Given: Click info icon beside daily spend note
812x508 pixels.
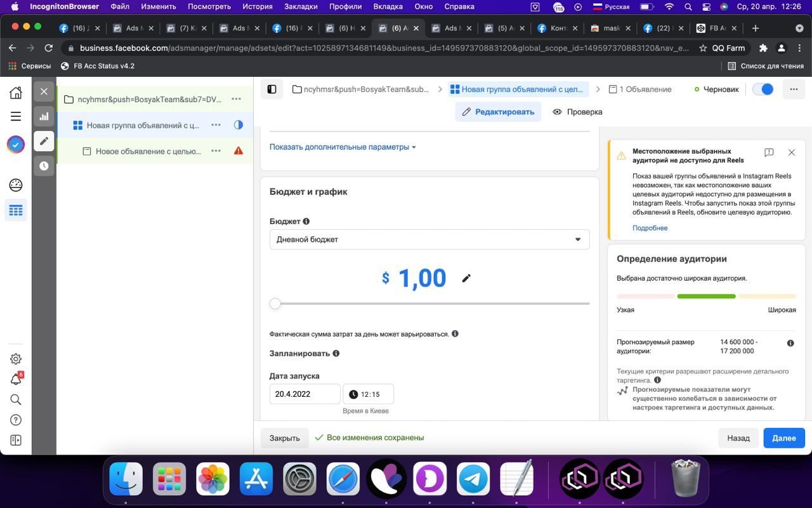Looking at the screenshot, I should [455, 333].
